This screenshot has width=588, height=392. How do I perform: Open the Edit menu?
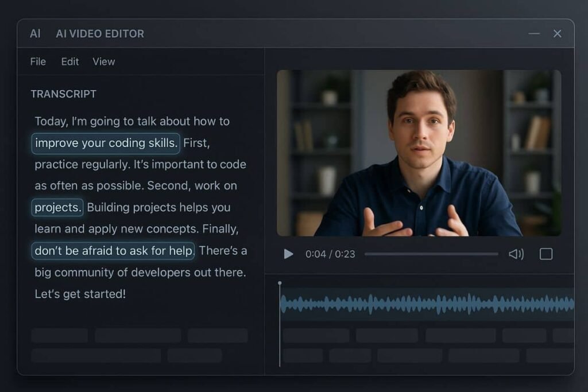coord(69,61)
